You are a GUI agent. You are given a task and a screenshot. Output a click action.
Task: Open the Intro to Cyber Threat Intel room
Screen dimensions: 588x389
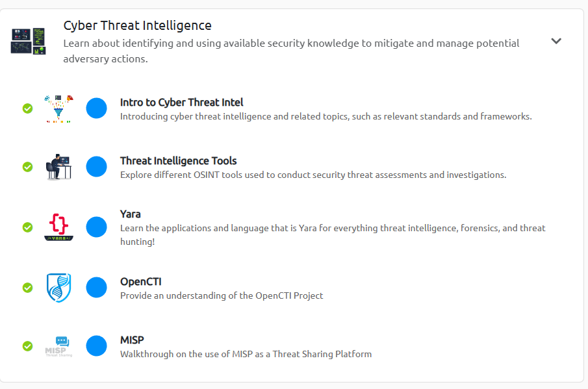click(x=181, y=103)
